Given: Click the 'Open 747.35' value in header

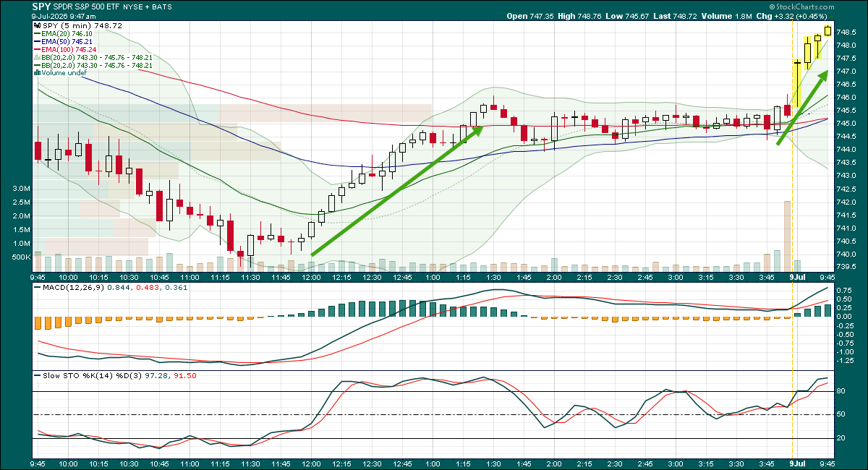Looking at the screenshot, I should tap(530, 16).
